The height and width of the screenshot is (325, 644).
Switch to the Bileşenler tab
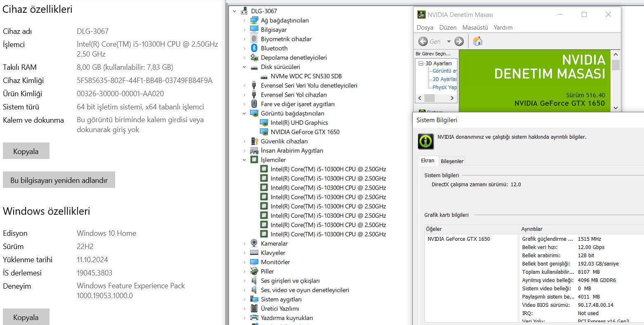click(x=452, y=161)
